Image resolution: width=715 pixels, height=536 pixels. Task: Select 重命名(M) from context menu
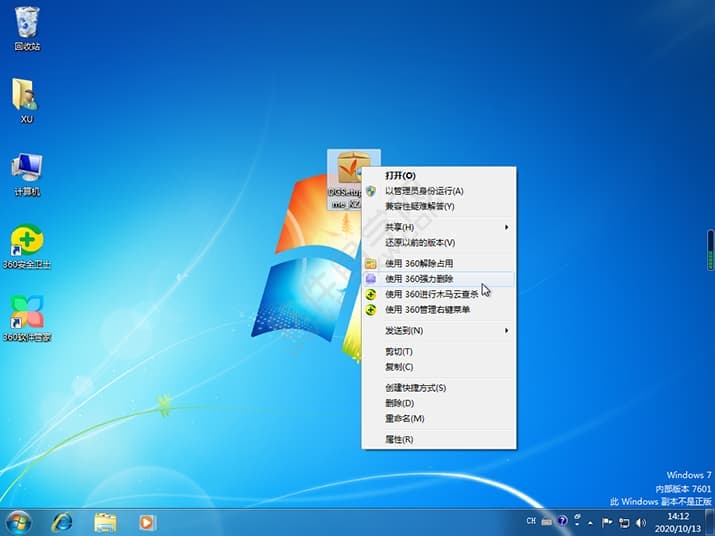click(x=404, y=418)
